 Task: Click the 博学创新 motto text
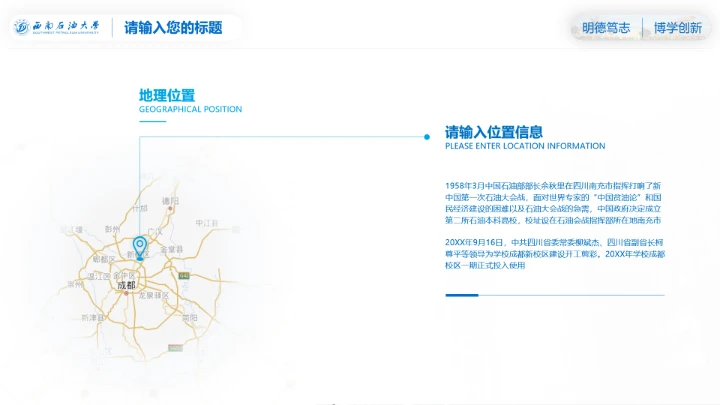coord(678,28)
